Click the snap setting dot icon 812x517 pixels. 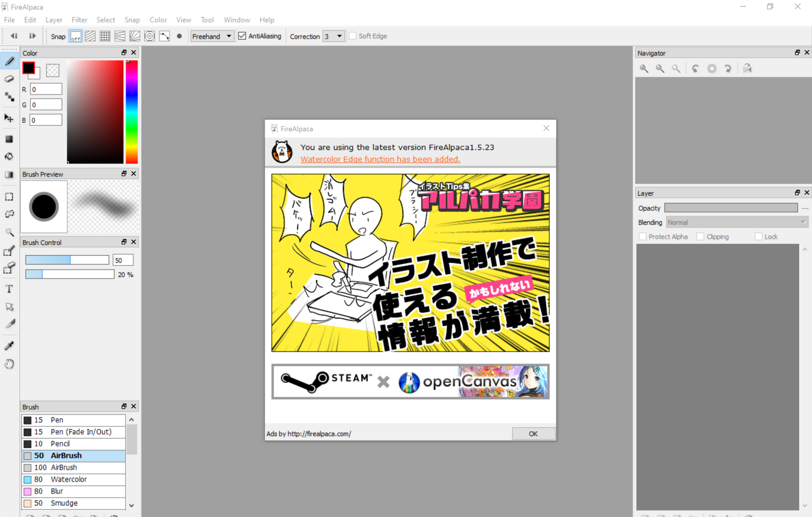(179, 36)
